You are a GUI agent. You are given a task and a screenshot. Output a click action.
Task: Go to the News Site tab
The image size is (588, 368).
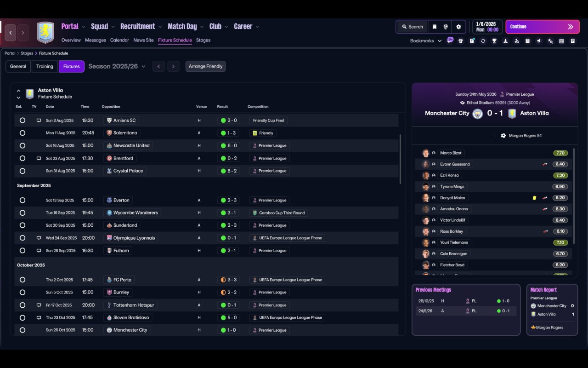coord(143,40)
